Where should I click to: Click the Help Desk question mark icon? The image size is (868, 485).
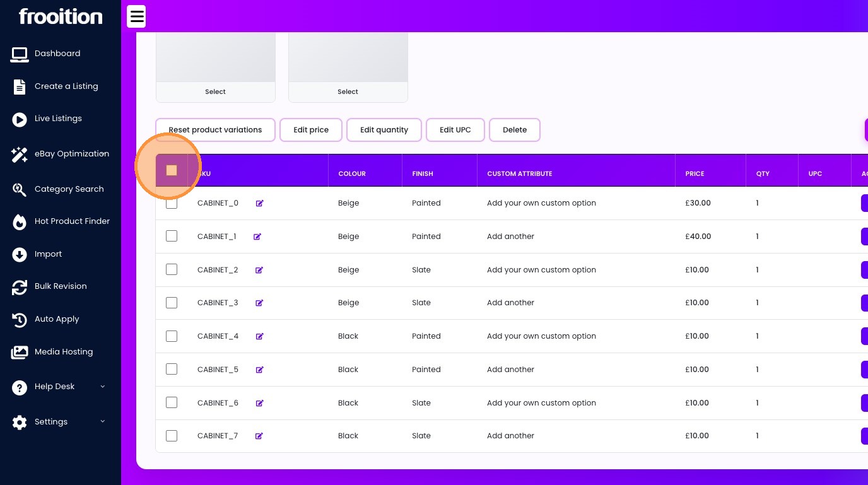click(20, 387)
